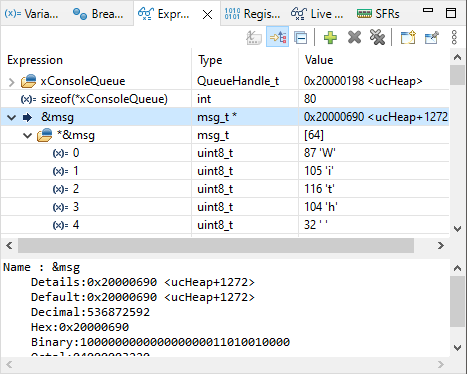Click the left arrow of expression table horizontal scrollbar
467x374 pixels.
click(9, 246)
